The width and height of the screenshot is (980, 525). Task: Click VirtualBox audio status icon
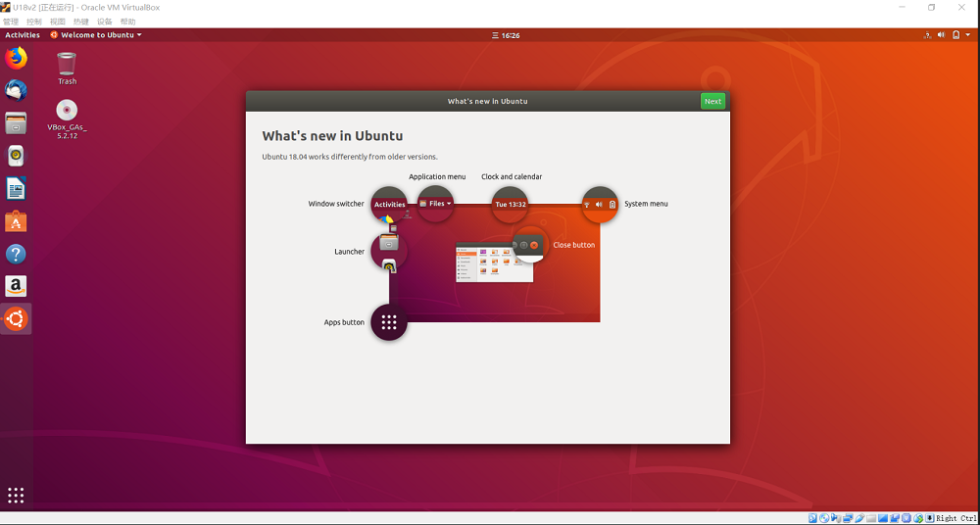point(836,518)
